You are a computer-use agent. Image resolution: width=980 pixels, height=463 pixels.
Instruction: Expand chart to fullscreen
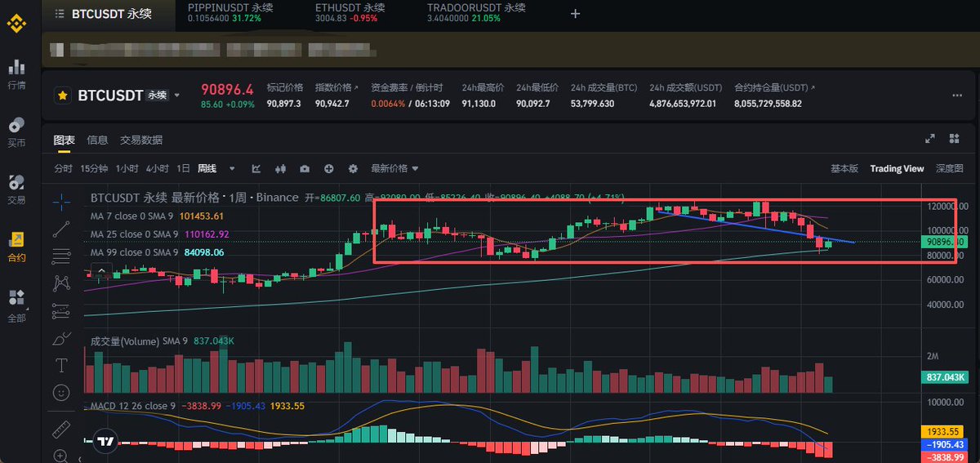coord(929,140)
